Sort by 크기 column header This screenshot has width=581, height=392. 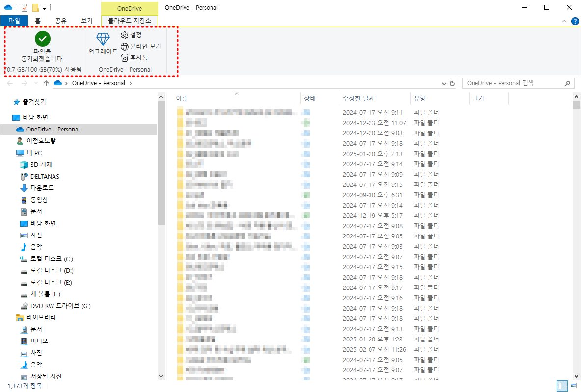coord(478,98)
